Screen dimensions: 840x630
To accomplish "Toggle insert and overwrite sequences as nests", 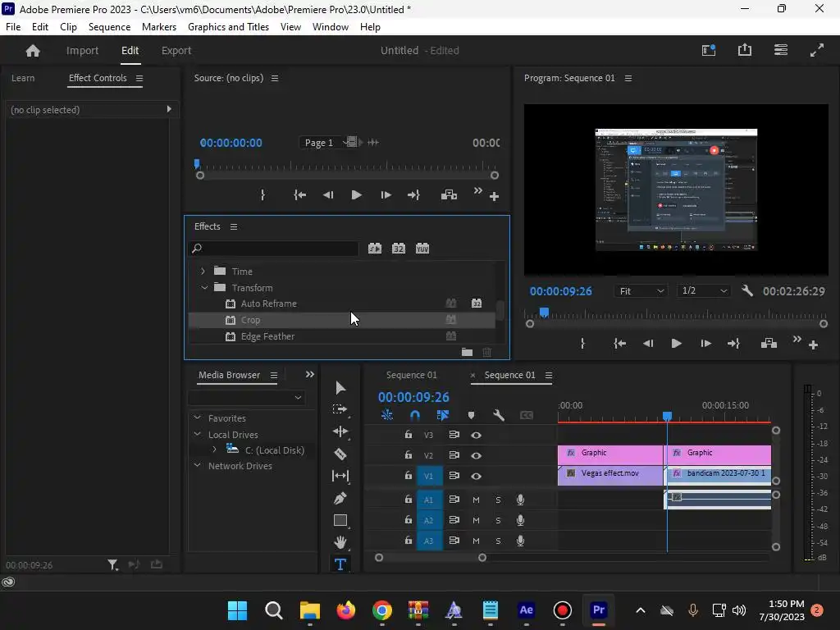I will 387,415.
